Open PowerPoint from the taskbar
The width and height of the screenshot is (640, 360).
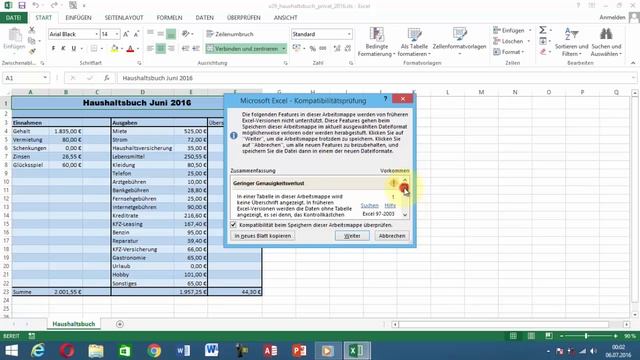pyautogui.click(x=299, y=351)
